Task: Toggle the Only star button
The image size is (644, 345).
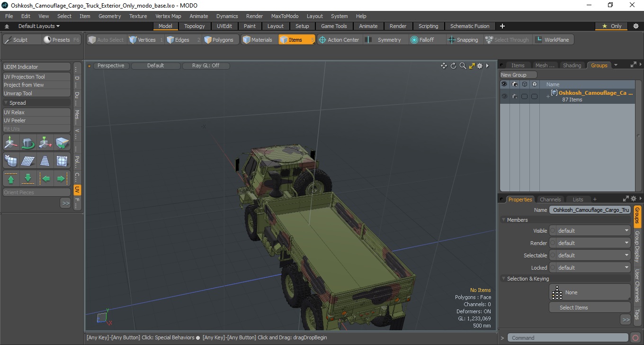Action: [x=611, y=26]
